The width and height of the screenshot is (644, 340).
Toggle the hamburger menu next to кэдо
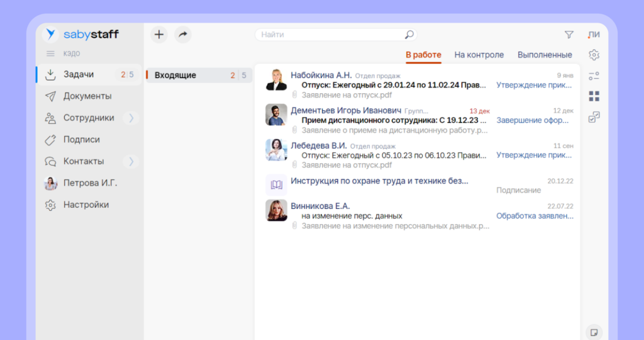[x=50, y=54]
